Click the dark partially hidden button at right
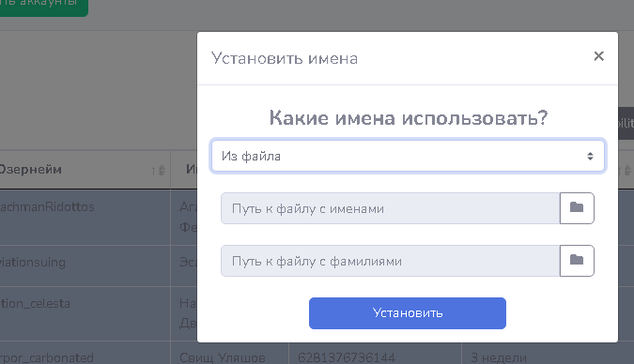Image resolution: width=634 pixels, height=364 pixels. [x=626, y=123]
